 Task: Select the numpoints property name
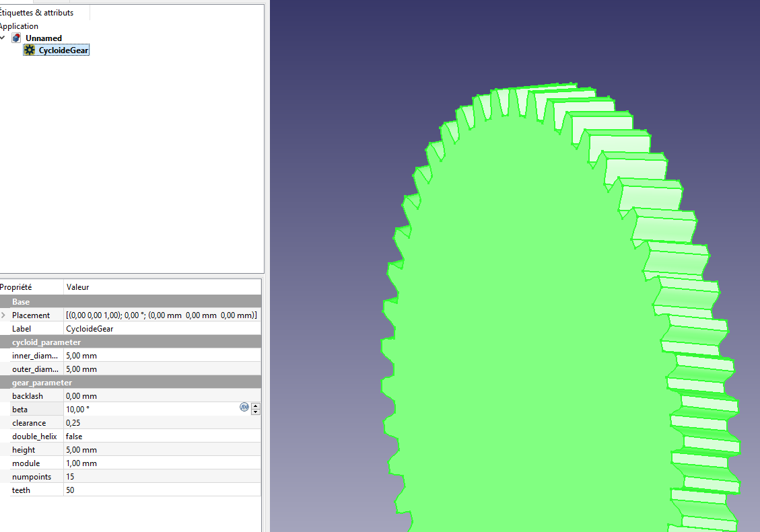click(x=32, y=477)
